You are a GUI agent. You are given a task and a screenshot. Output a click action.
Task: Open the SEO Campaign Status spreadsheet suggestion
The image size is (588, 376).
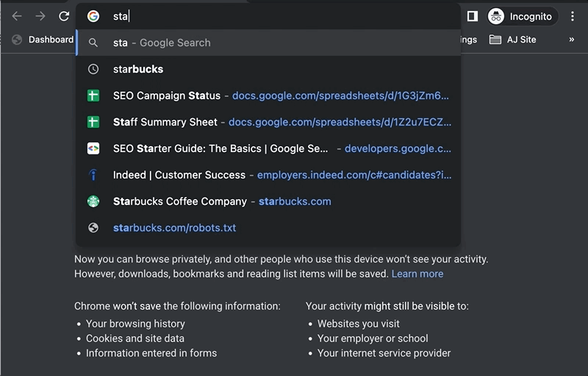point(268,95)
